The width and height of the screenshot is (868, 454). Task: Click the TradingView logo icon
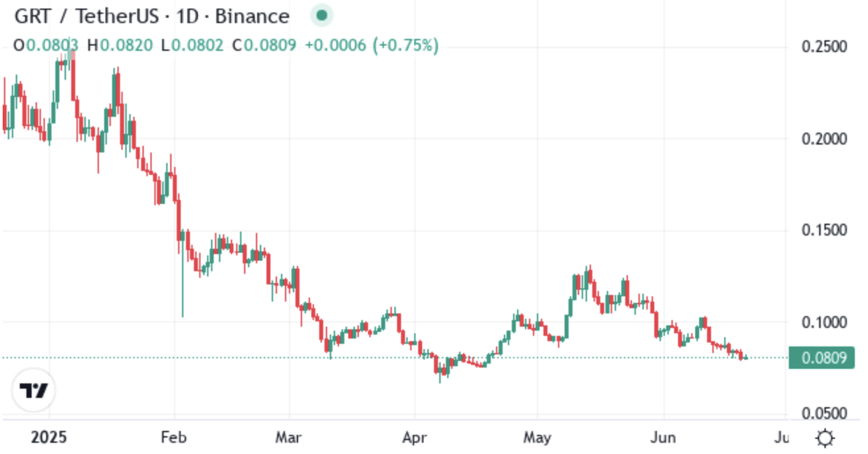click(x=34, y=391)
